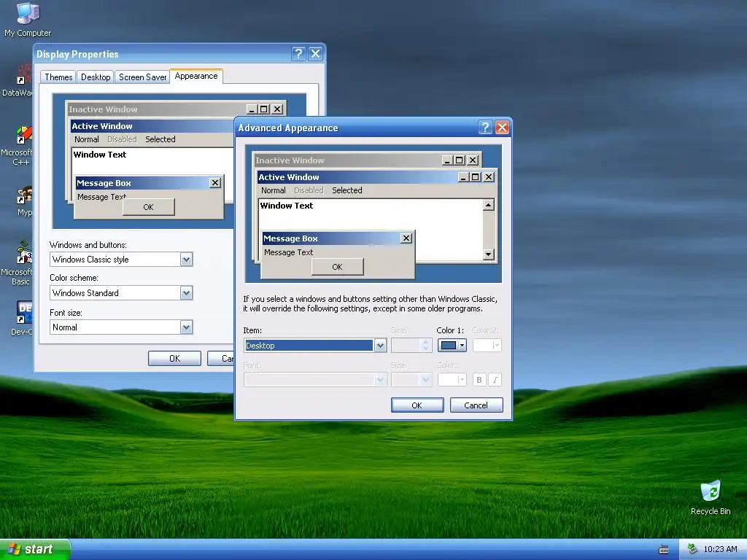Click Cancel in Advanced Appearance
The width and height of the screenshot is (747, 560).
click(476, 405)
